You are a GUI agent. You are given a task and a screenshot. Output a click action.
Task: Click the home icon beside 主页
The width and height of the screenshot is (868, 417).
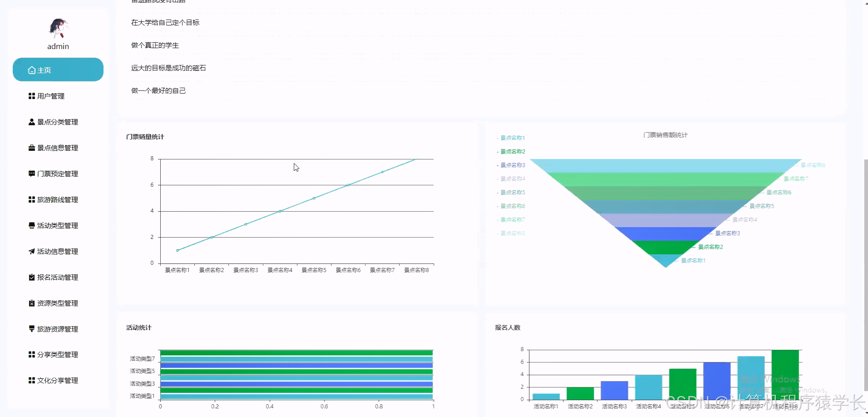(32, 70)
